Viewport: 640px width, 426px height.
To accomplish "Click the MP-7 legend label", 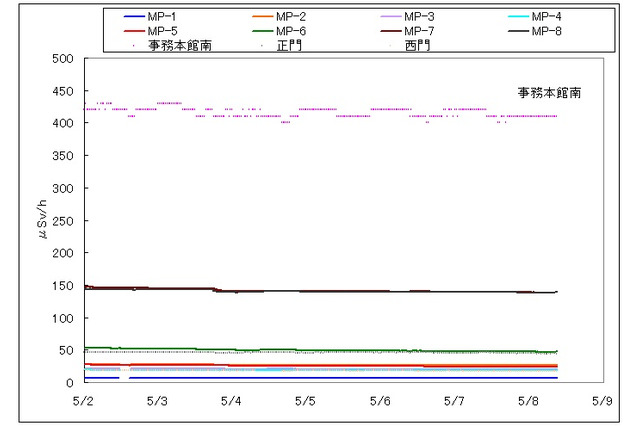I will 419,31.
